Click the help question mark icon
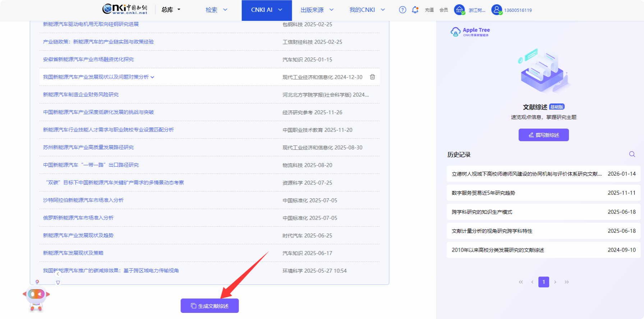644x319 pixels. coord(402,10)
